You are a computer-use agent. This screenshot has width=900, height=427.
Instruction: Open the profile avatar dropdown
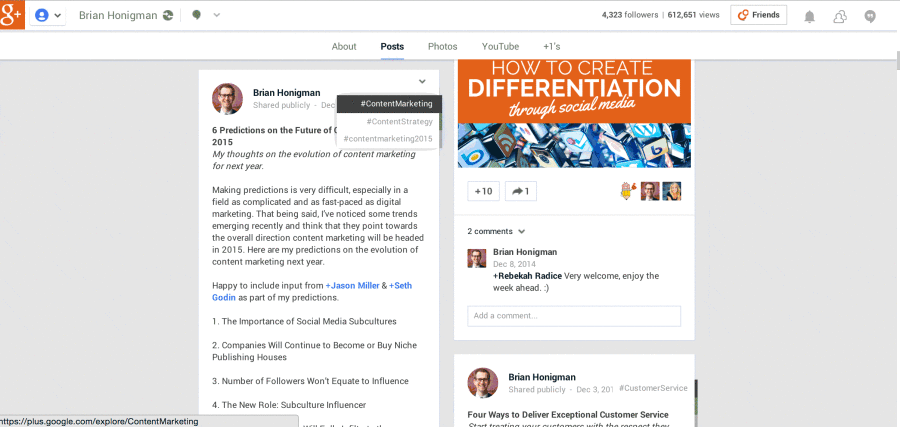click(x=48, y=15)
